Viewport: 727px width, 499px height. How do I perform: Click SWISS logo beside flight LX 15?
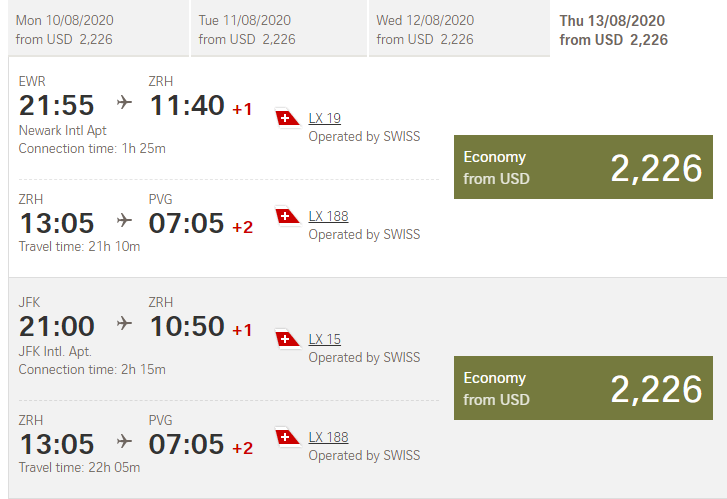point(288,340)
